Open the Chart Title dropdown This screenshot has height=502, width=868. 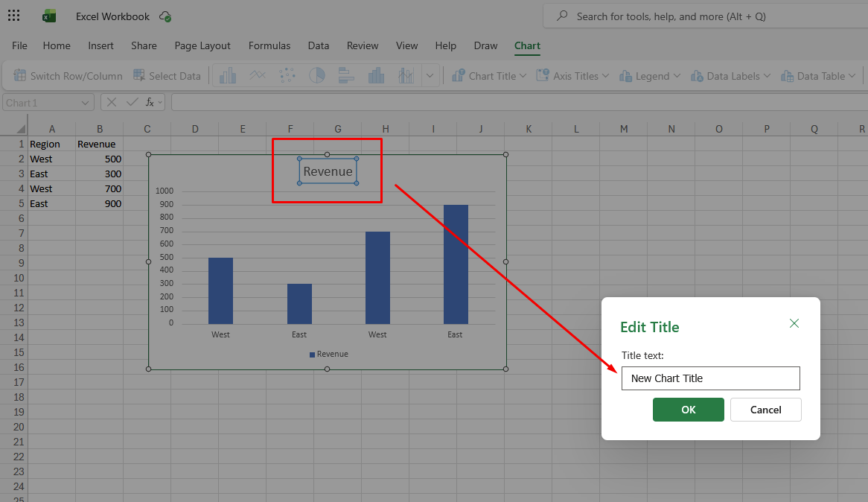click(489, 76)
